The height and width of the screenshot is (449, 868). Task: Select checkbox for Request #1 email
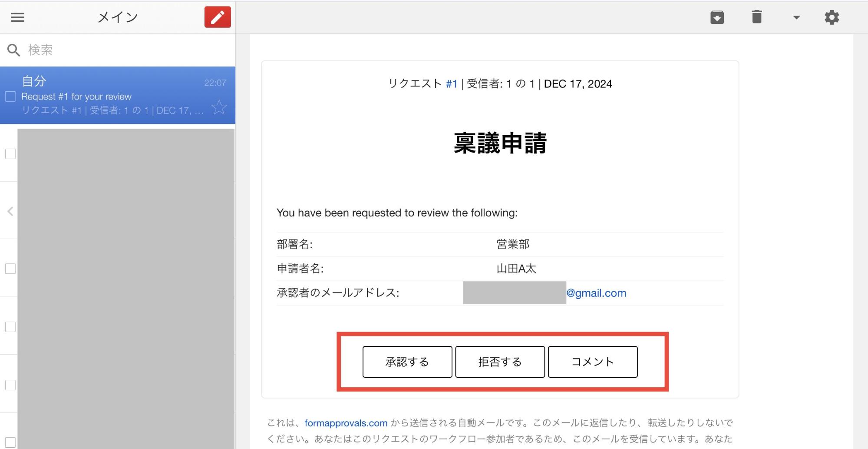tap(10, 96)
